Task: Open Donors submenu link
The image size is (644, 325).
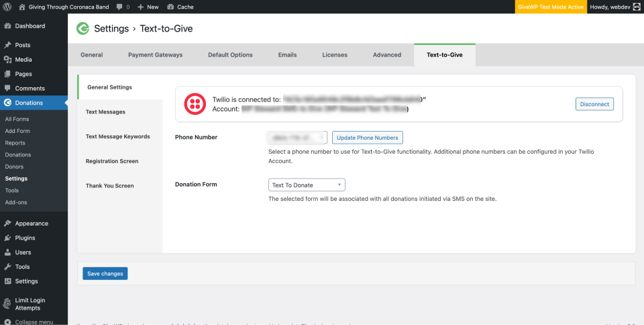Action: [14, 167]
